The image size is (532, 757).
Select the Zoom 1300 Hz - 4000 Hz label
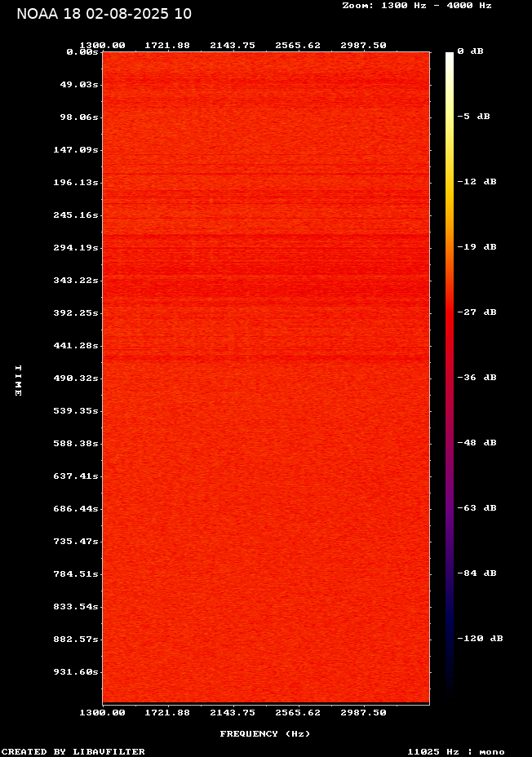(x=416, y=6)
